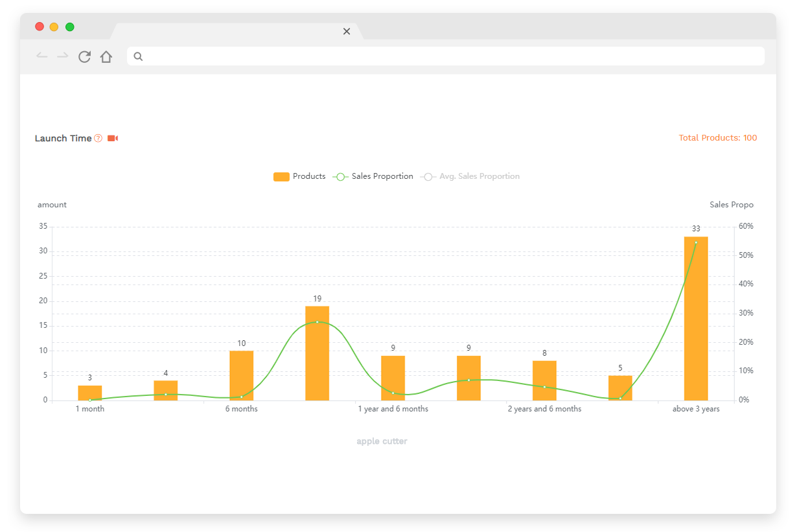Expand details for the 6 months category
Screen dimensions: 797x532
pos(242,409)
